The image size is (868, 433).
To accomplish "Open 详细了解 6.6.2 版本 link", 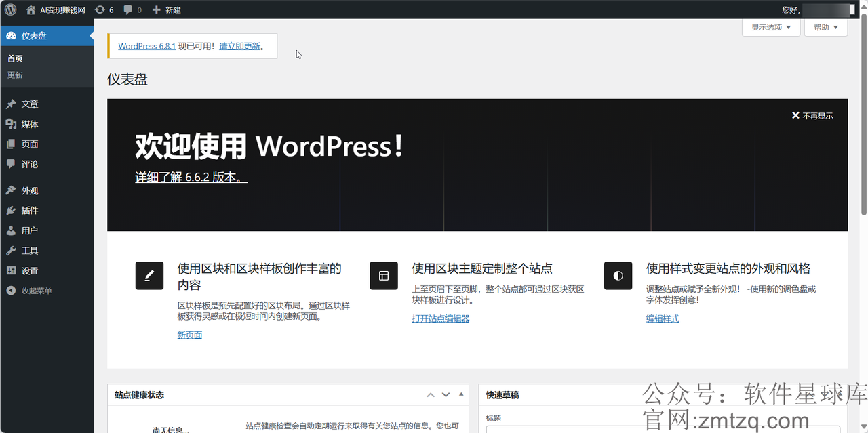I will coord(191,177).
